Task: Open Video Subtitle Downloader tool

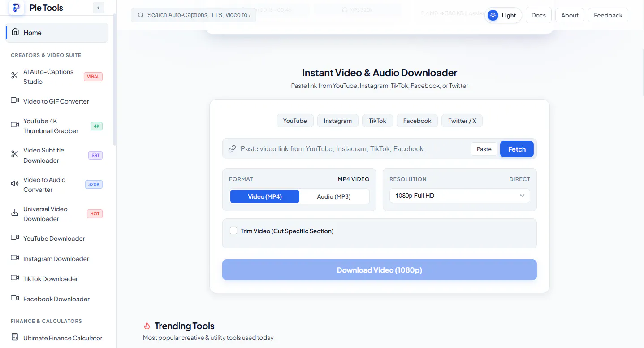Action: [57, 156]
